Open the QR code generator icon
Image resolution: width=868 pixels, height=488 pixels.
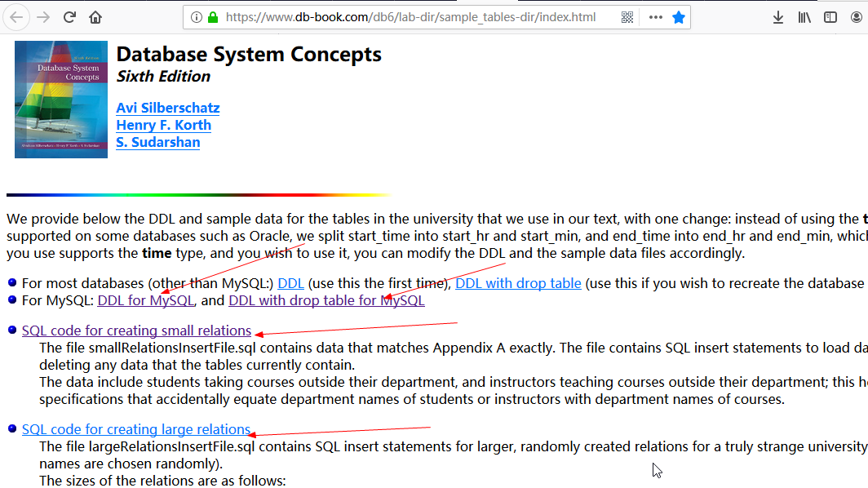[627, 17]
